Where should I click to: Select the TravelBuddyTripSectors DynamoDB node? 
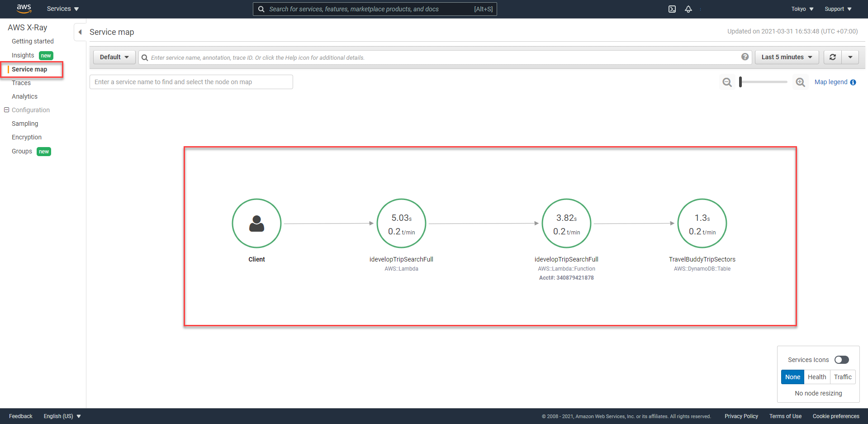[702, 223]
